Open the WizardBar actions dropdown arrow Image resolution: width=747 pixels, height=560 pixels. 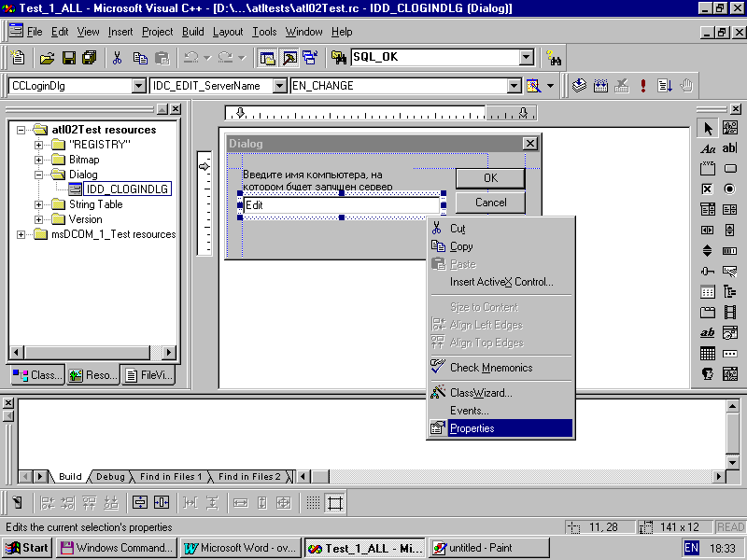[x=551, y=86]
